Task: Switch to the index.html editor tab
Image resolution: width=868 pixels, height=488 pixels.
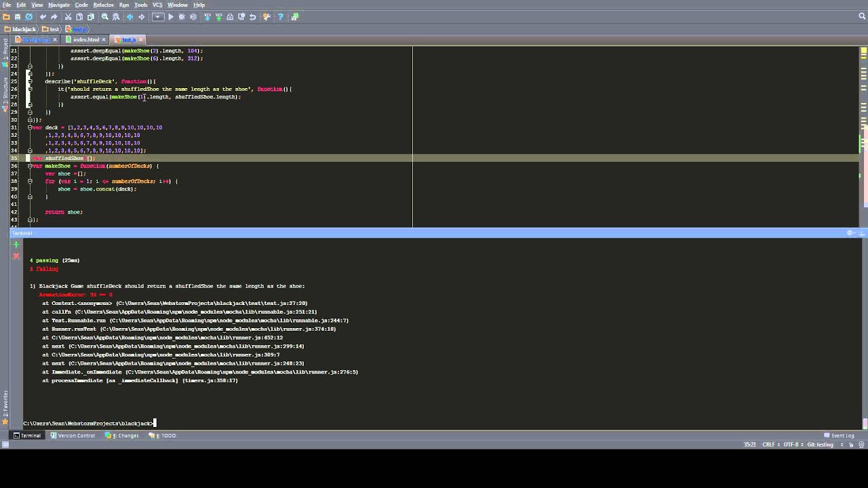Action: click(x=85, y=39)
